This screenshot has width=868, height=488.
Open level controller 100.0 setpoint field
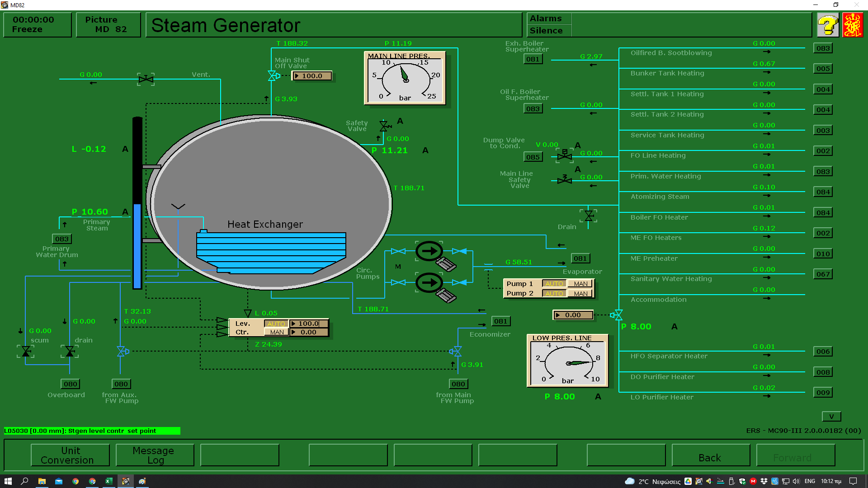pos(309,324)
